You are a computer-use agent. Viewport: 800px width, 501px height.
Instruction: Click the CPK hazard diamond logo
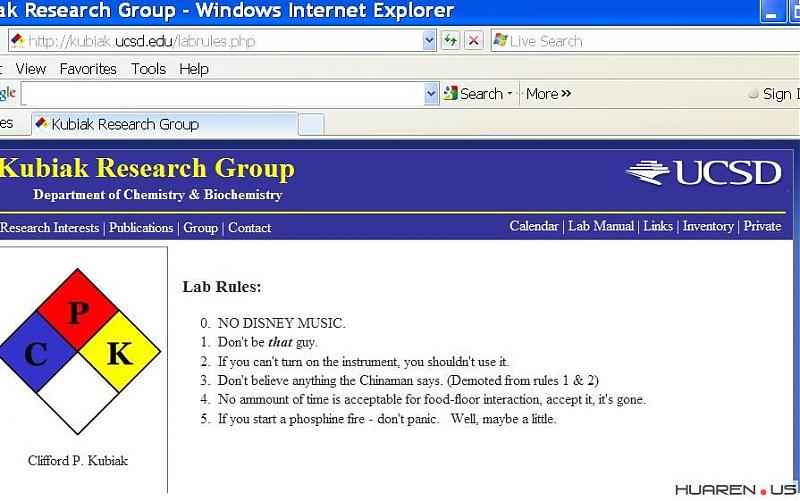coord(78,351)
